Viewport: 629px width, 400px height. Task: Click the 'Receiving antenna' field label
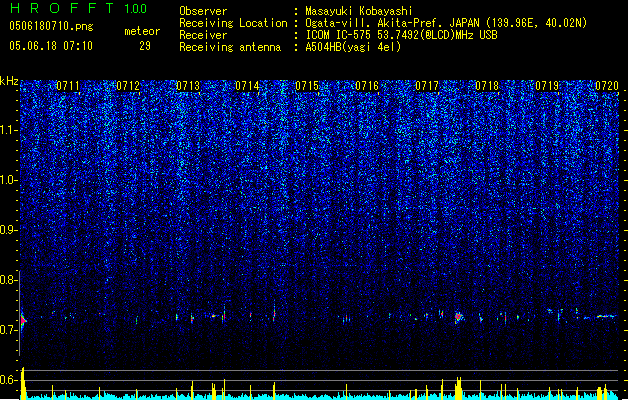click(230, 47)
